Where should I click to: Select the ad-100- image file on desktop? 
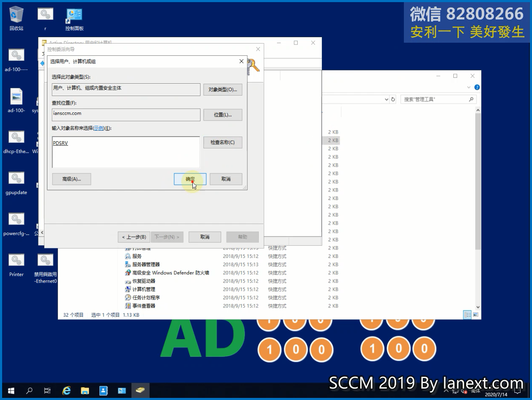click(16, 101)
